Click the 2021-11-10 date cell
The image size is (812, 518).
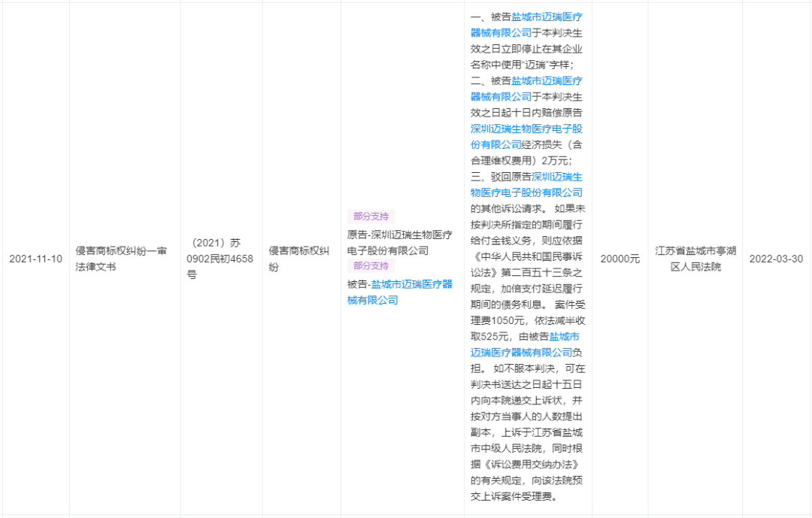[35, 259]
